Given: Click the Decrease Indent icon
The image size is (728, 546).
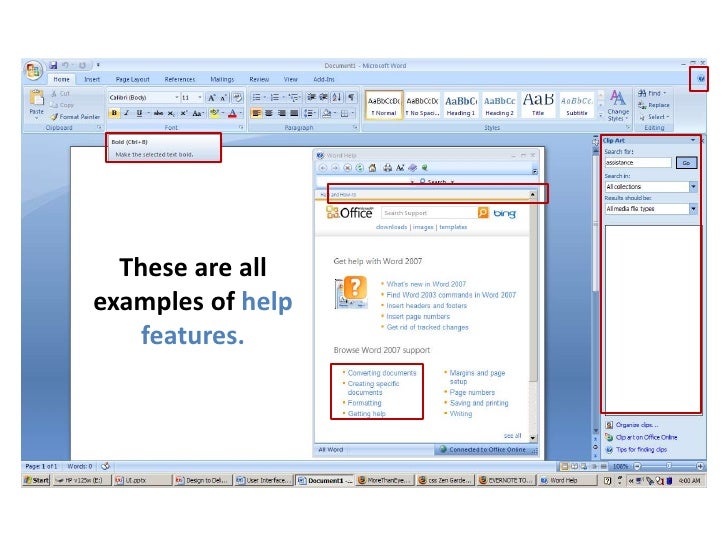Looking at the screenshot, I should pos(311,97).
